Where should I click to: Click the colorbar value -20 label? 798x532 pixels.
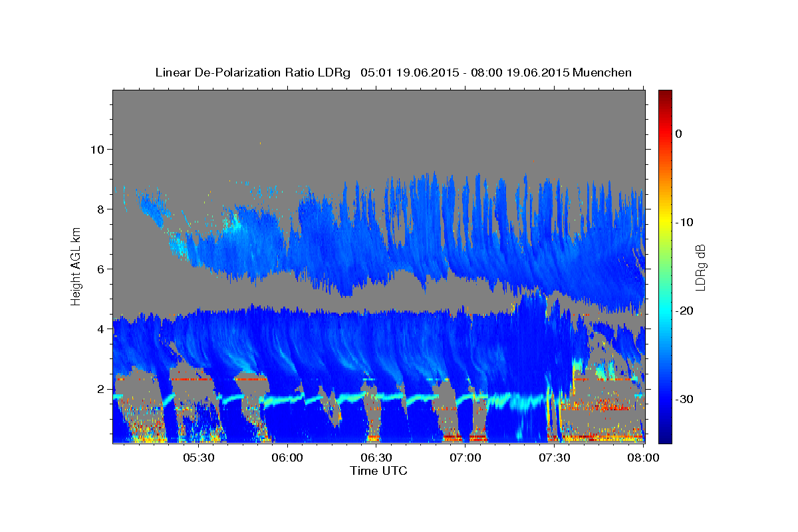click(684, 311)
